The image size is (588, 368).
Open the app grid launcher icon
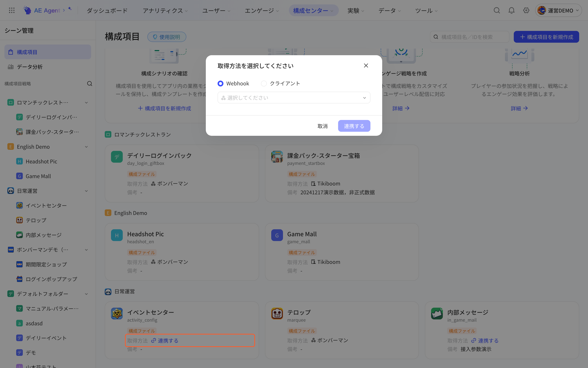click(x=12, y=10)
